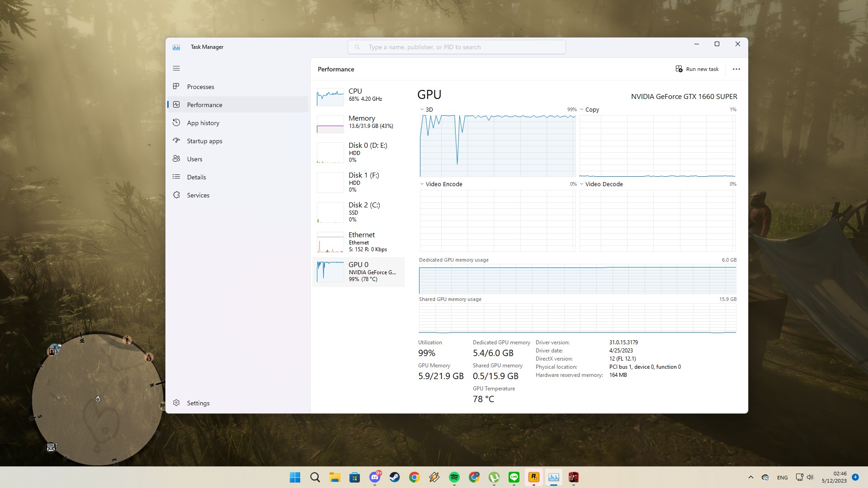
Task: Open Spotify from the taskbar
Action: 454,477
